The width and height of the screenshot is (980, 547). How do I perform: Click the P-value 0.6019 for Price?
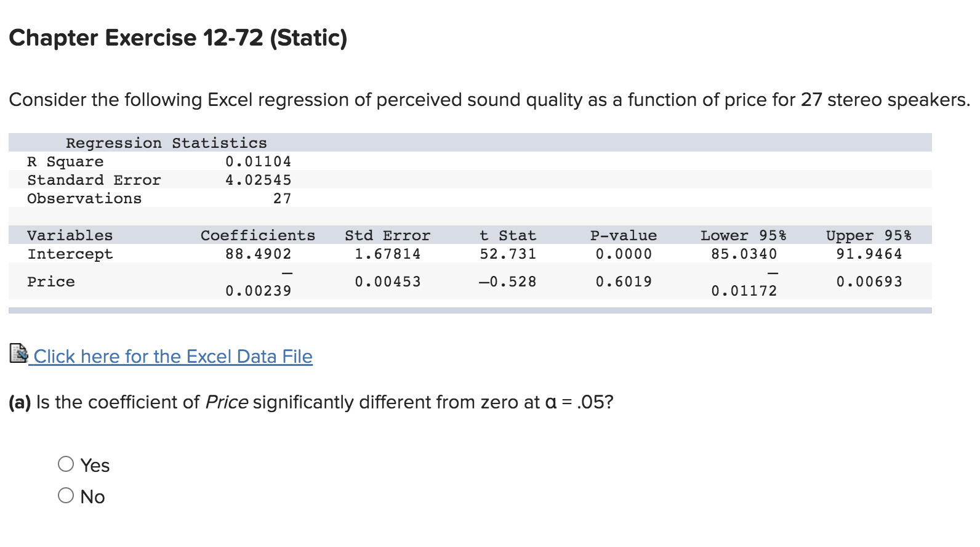[x=624, y=281]
